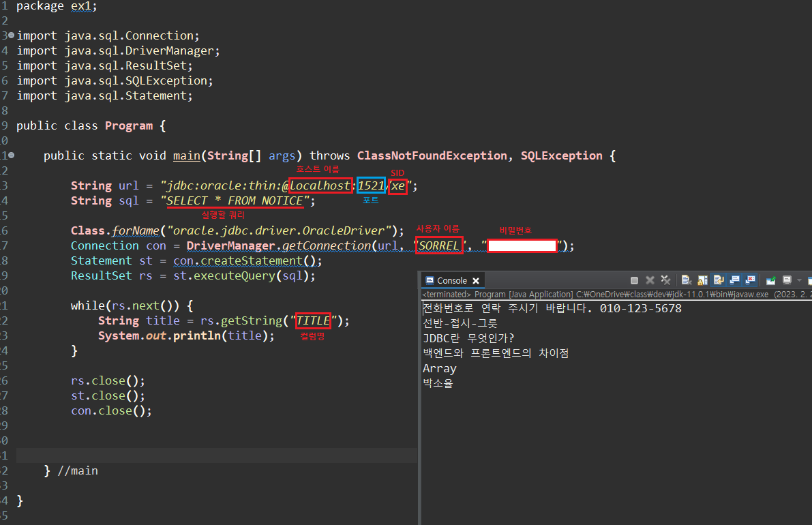The height and width of the screenshot is (525, 812).
Task: Click 'forName' method call
Action: pos(136,231)
